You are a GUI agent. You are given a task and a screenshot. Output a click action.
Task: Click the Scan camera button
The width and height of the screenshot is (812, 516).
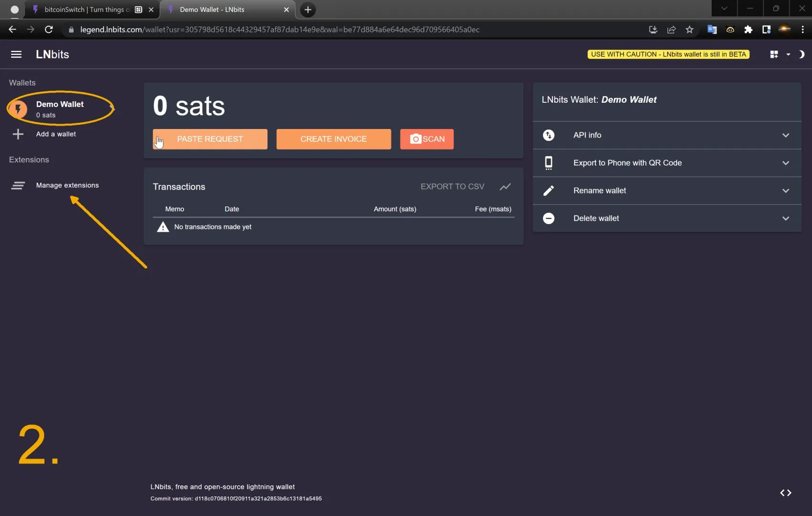click(427, 139)
